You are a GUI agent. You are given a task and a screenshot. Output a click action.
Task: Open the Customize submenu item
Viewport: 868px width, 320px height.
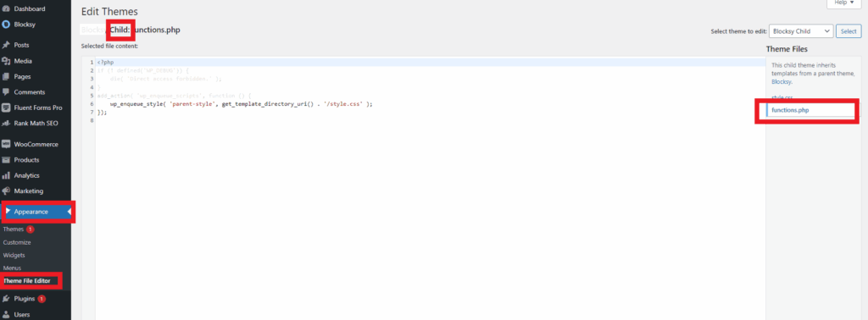[17, 243]
